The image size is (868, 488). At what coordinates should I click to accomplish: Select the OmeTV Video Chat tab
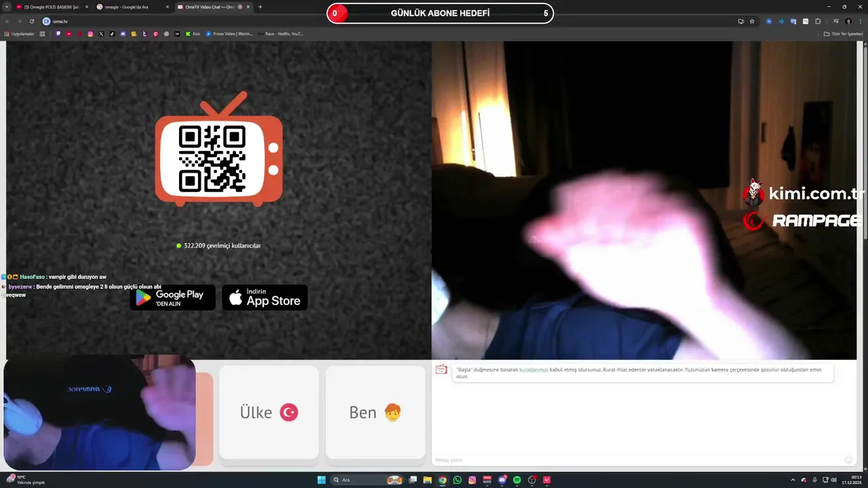213,7
